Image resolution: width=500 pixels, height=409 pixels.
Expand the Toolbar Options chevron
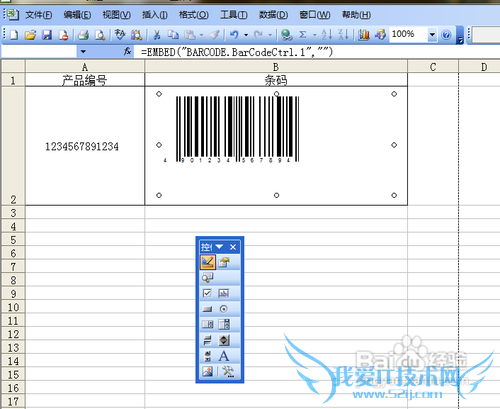[460, 35]
